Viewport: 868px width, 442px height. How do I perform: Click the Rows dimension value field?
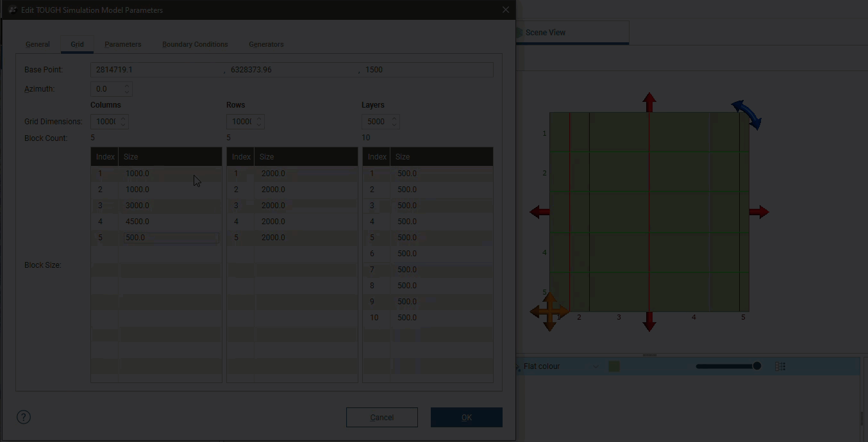click(240, 122)
